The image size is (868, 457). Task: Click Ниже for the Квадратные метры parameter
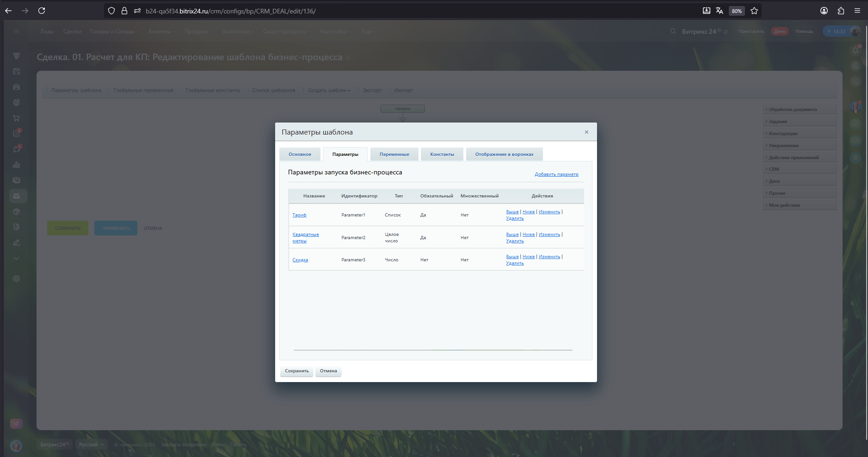pos(529,235)
